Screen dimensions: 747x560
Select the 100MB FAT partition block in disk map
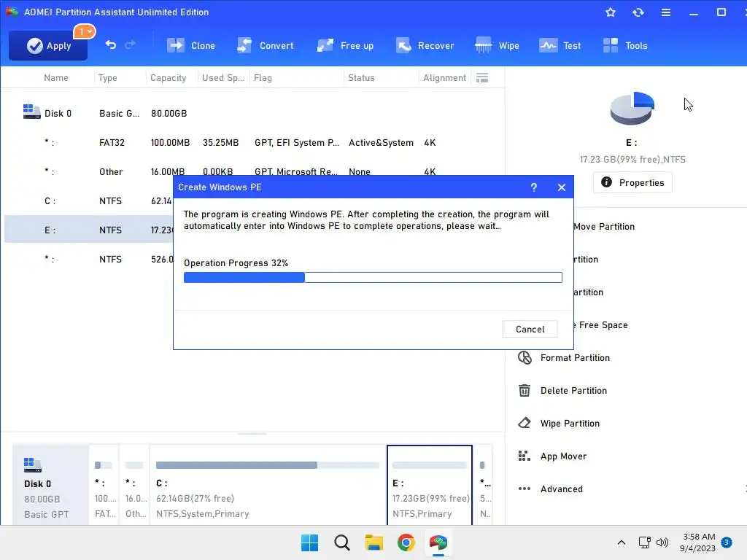[x=104, y=485]
